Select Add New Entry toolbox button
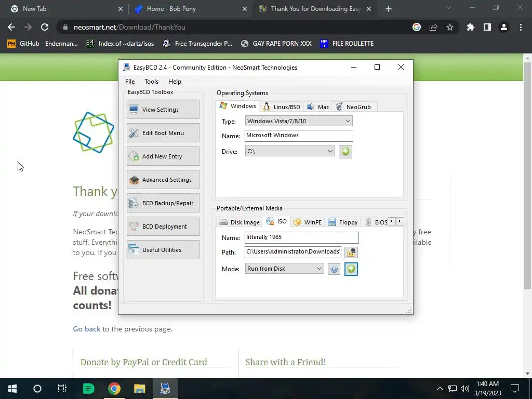The height and width of the screenshot is (399, 532). [x=163, y=156]
